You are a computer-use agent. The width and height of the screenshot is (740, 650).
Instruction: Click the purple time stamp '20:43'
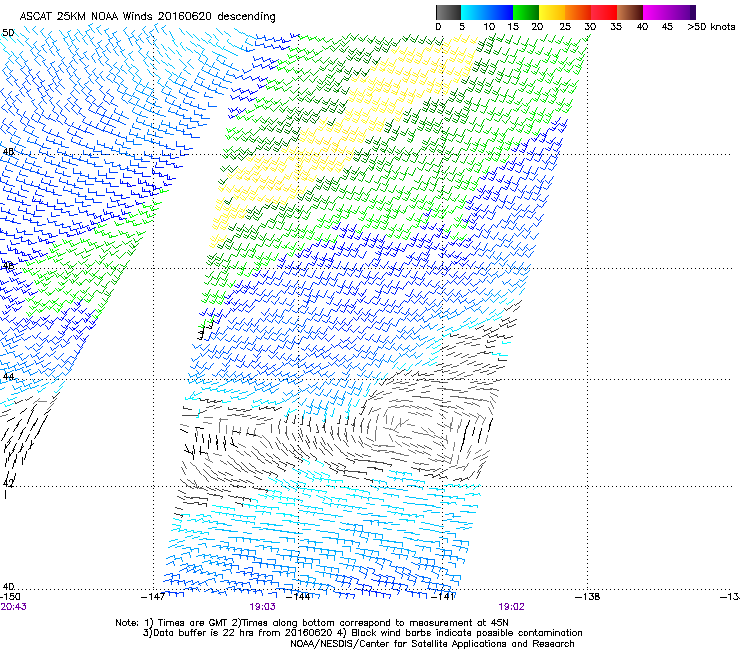(14, 607)
